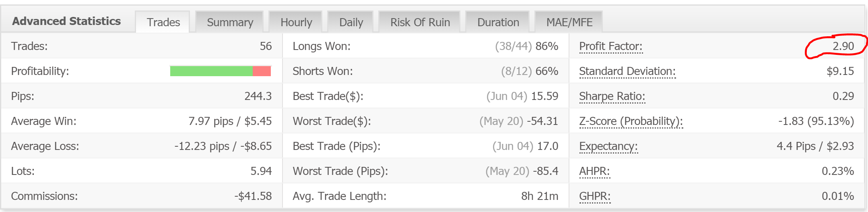
Task: Switch to the Duration tab
Action: click(x=498, y=22)
